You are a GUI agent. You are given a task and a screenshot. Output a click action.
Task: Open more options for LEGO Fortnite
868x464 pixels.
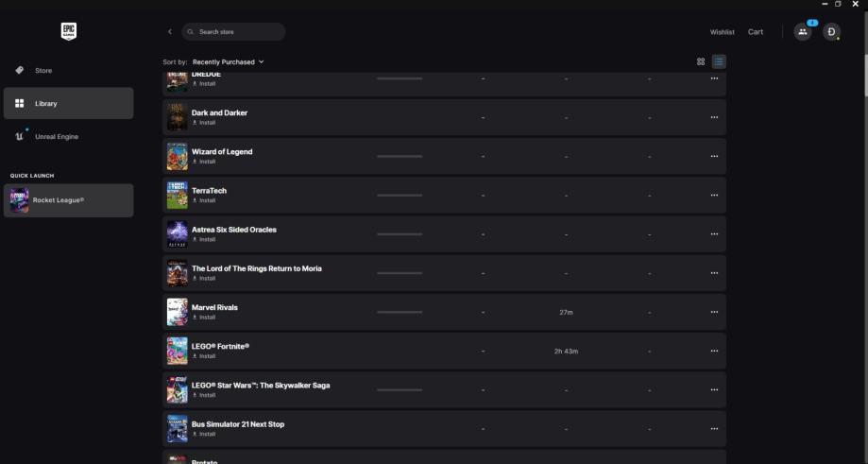714,352
